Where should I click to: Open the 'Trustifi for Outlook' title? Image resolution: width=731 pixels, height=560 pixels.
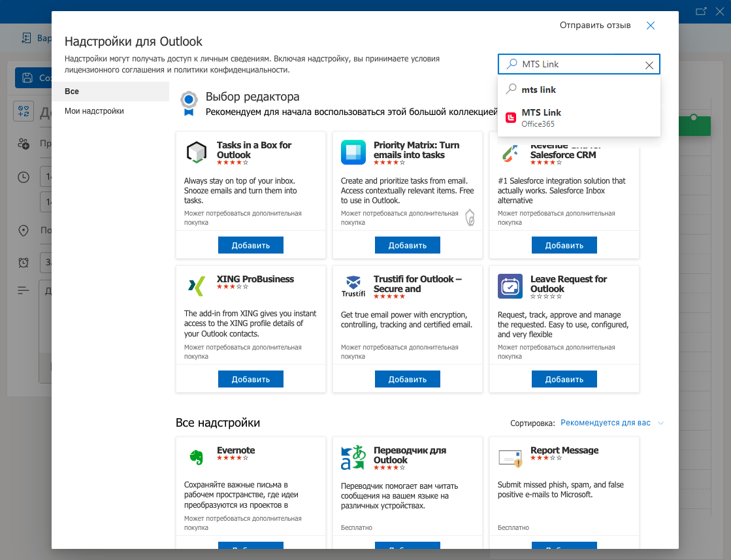(417, 284)
